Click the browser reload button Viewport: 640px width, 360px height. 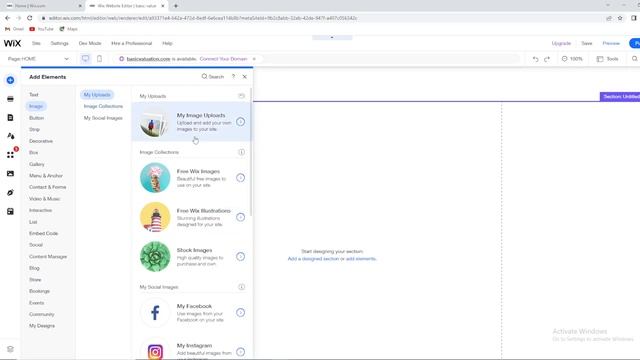(x=29, y=18)
